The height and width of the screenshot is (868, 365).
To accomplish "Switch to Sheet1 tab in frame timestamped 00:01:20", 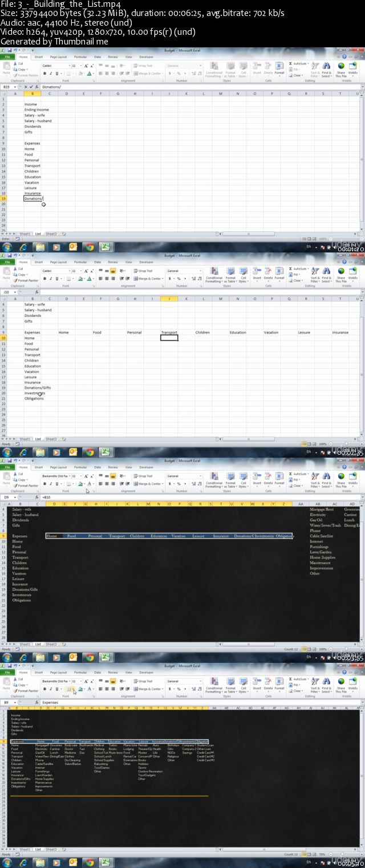I will click(25, 234).
